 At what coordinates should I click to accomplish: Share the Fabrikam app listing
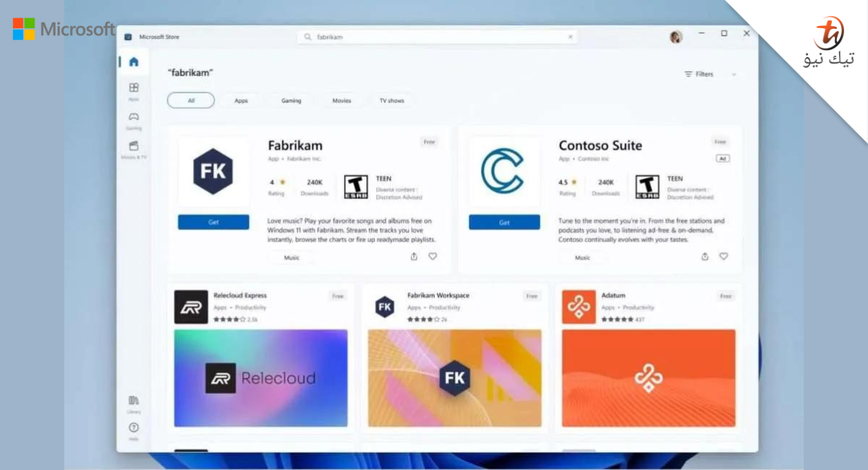point(412,256)
